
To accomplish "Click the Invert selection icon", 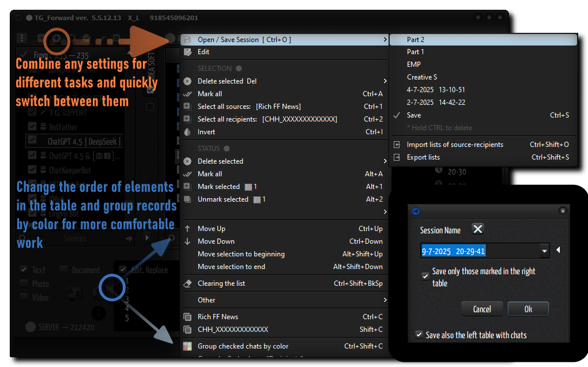I will (187, 132).
